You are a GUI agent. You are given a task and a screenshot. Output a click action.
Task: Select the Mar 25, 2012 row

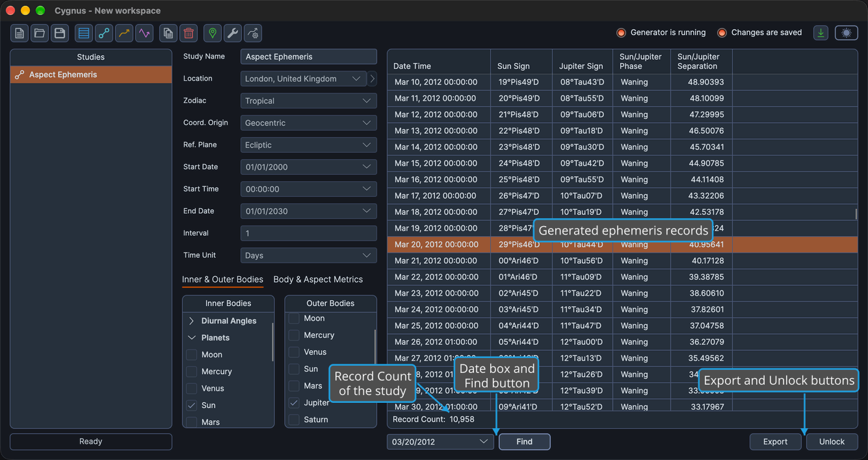coord(622,326)
